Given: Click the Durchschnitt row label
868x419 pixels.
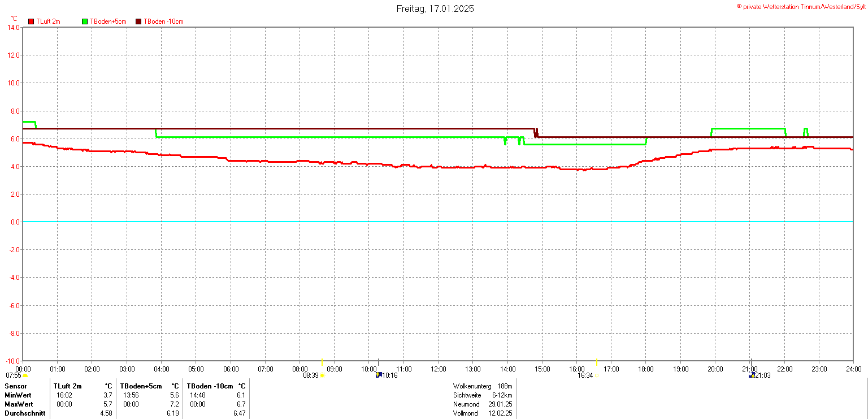Looking at the screenshot, I should point(24,413).
